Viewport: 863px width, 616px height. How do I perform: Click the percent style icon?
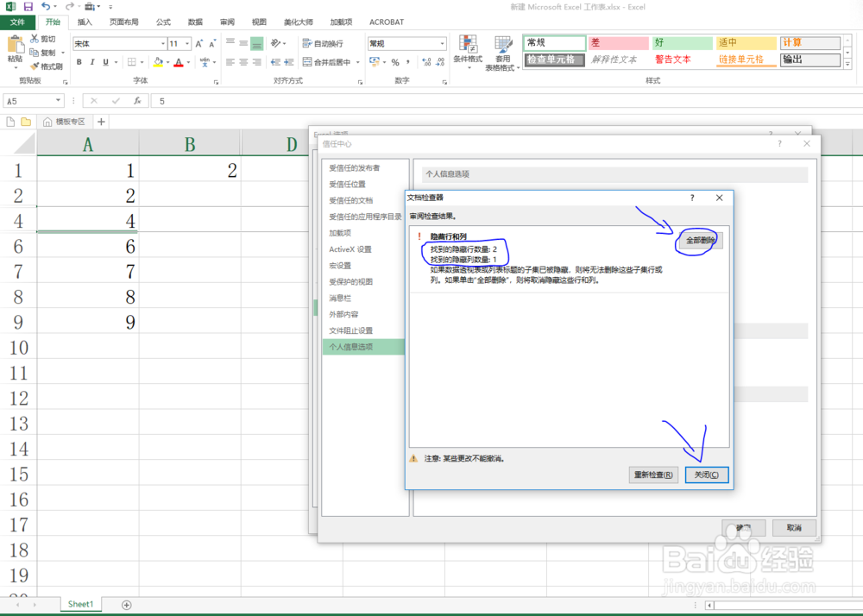coord(395,62)
